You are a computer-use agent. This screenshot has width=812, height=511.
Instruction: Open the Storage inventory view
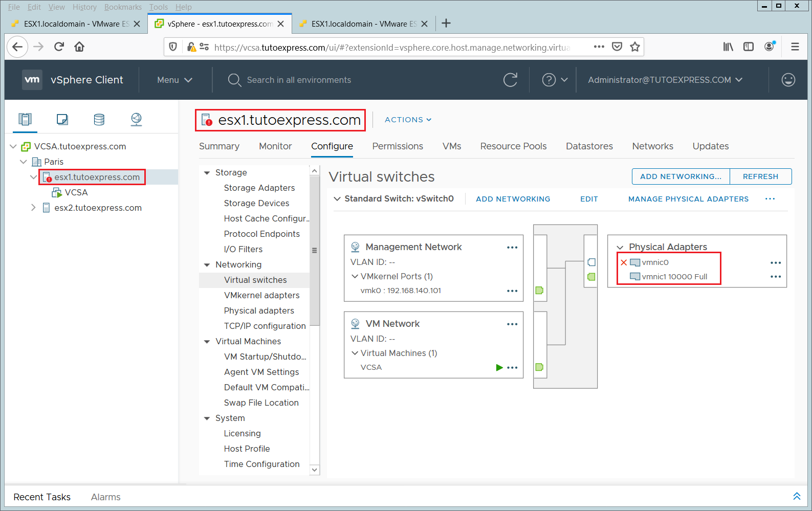pyautogui.click(x=99, y=119)
